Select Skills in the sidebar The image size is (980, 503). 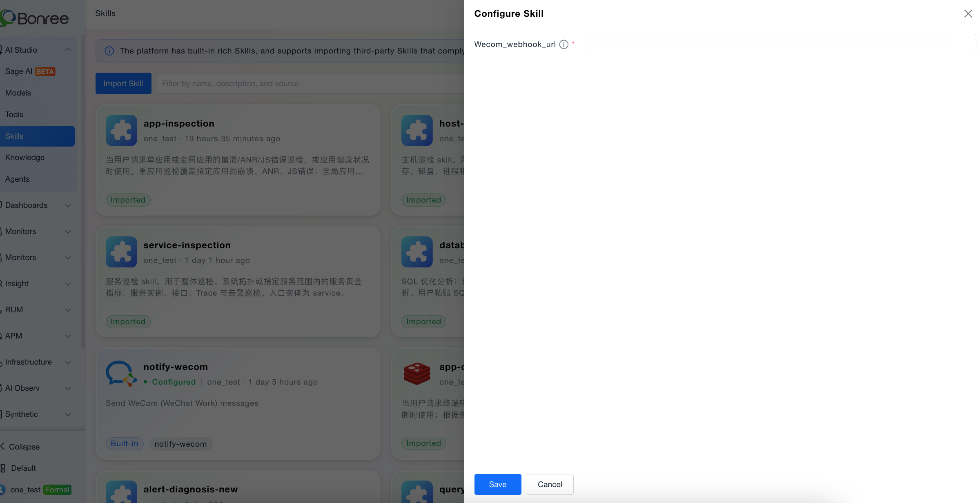click(x=37, y=136)
